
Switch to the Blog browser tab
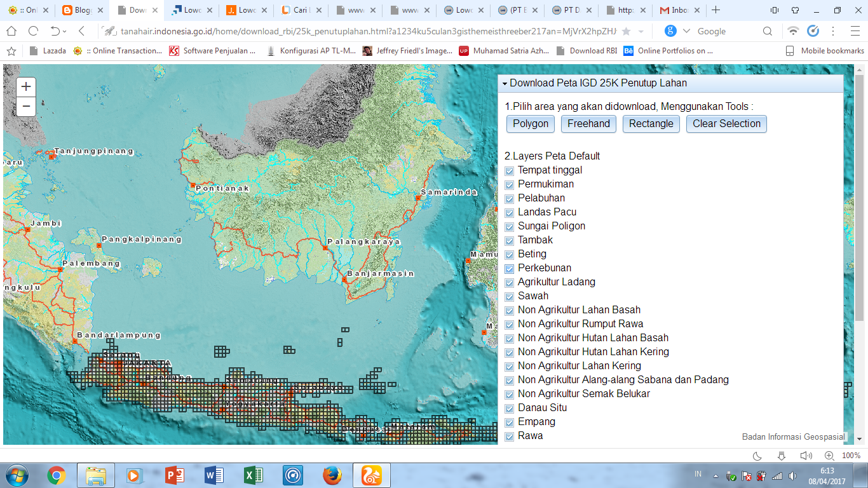tap(83, 10)
